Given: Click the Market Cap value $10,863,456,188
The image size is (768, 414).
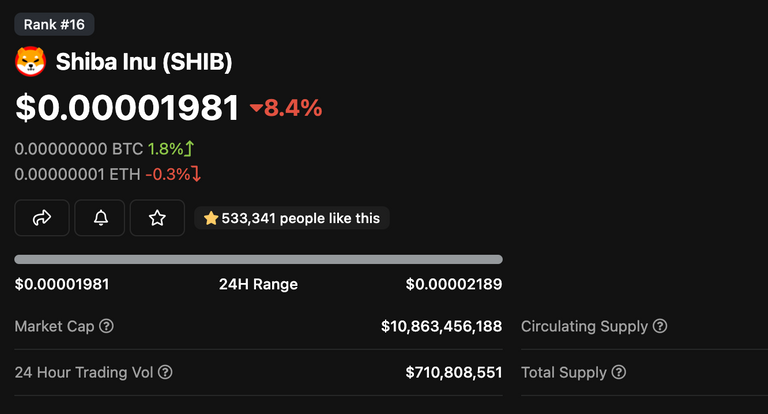Looking at the screenshot, I should (441, 326).
